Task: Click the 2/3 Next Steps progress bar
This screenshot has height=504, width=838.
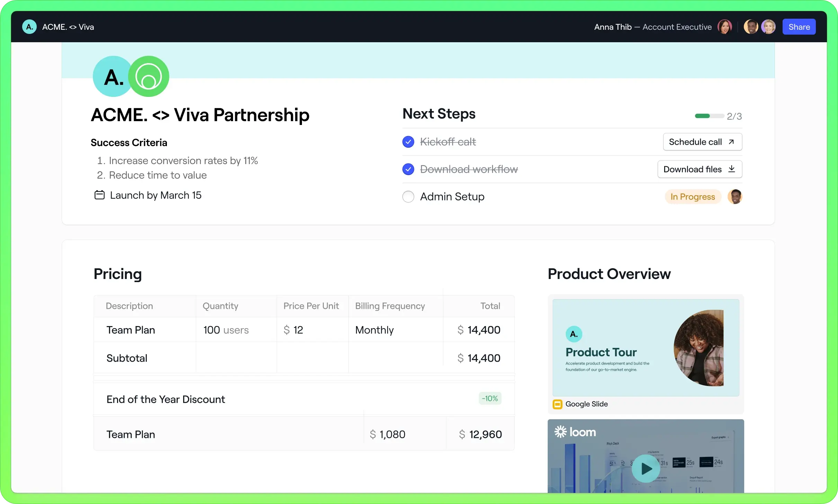Action: 710,116
